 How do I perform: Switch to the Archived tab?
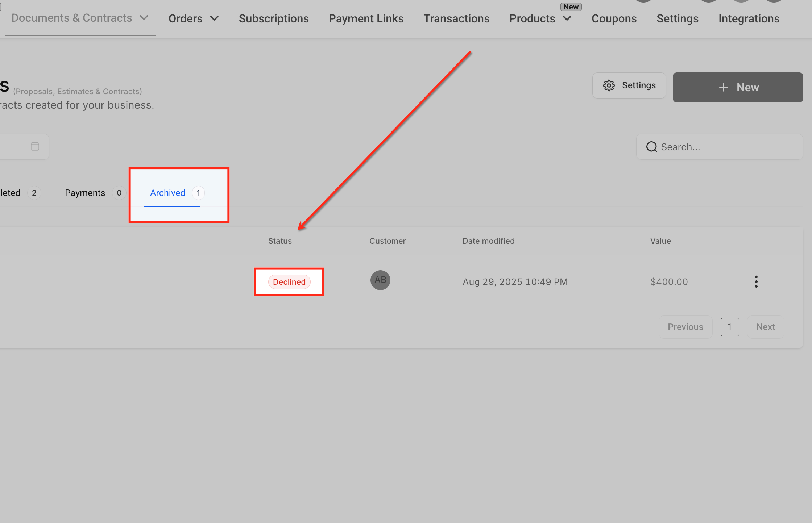[x=168, y=193]
